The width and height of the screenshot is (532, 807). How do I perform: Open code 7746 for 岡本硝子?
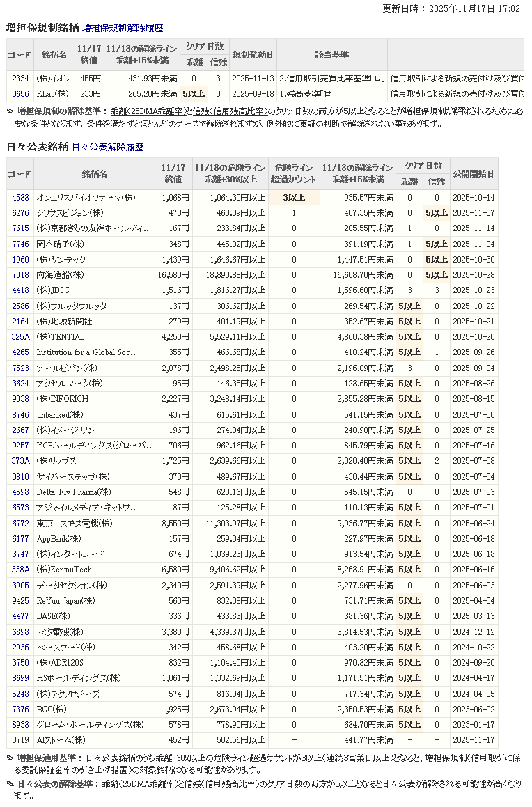coord(20,244)
